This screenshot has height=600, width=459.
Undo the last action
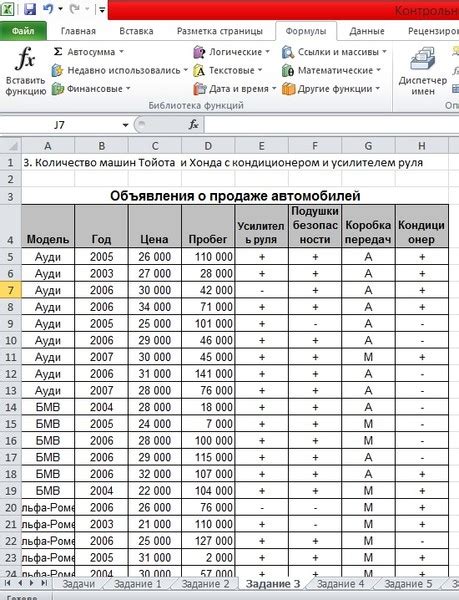[x=48, y=9]
